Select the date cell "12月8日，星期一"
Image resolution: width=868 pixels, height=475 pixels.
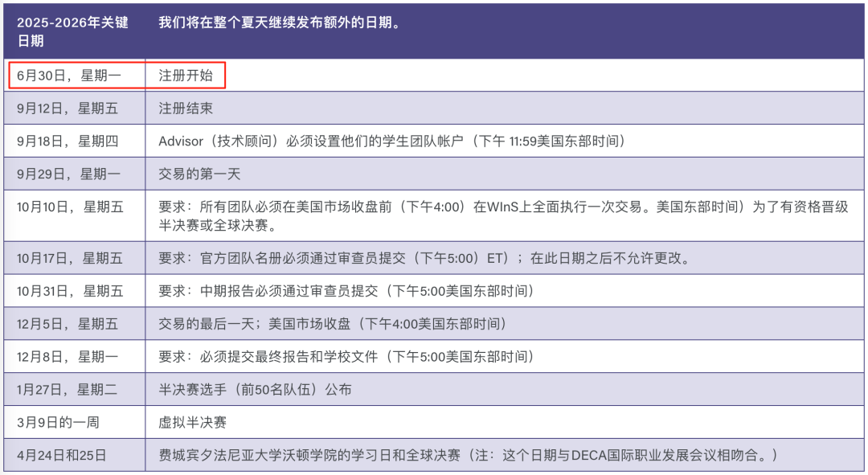pos(74,357)
